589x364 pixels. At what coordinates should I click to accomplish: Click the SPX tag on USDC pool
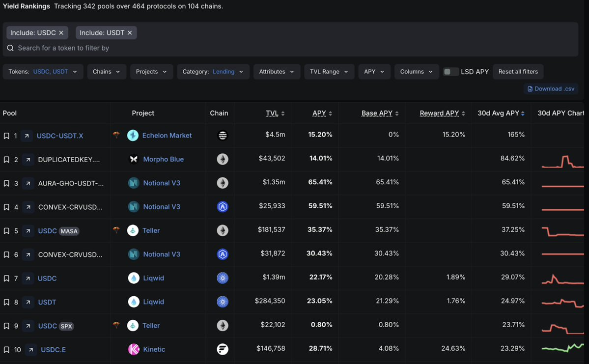[x=66, y=326]
